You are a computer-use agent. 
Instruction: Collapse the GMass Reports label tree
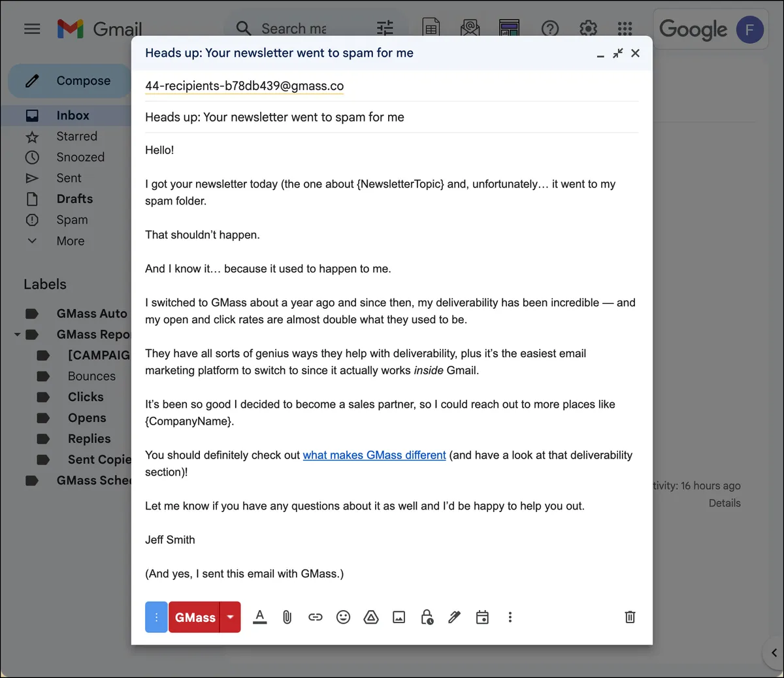point(17,334)
